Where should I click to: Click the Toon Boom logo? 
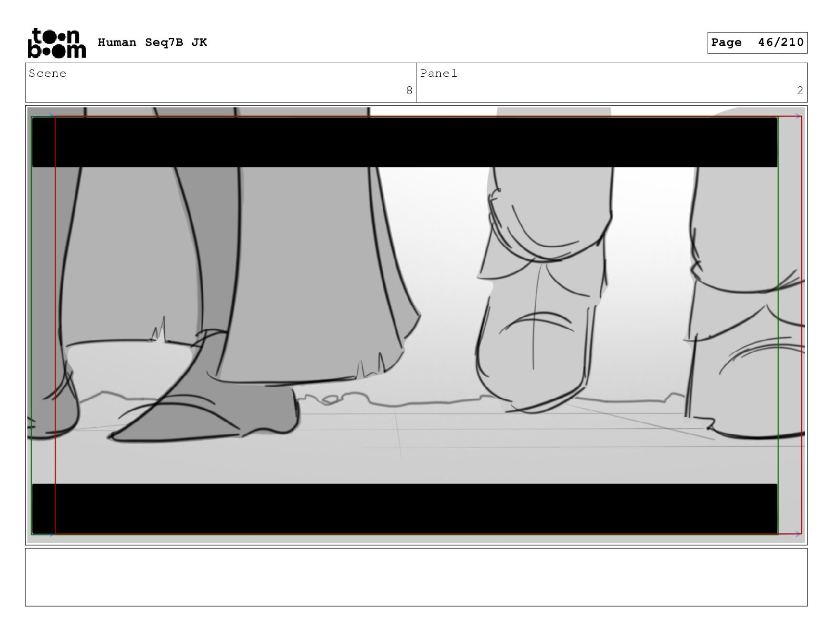[x=56, y=43]
